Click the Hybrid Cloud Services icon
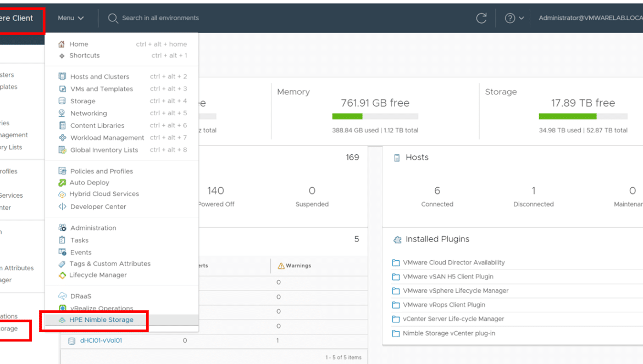 62,194
